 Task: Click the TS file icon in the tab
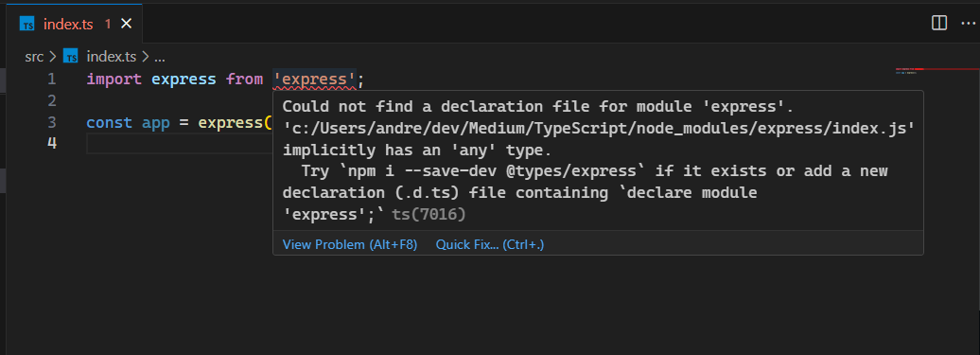[27, 24]
